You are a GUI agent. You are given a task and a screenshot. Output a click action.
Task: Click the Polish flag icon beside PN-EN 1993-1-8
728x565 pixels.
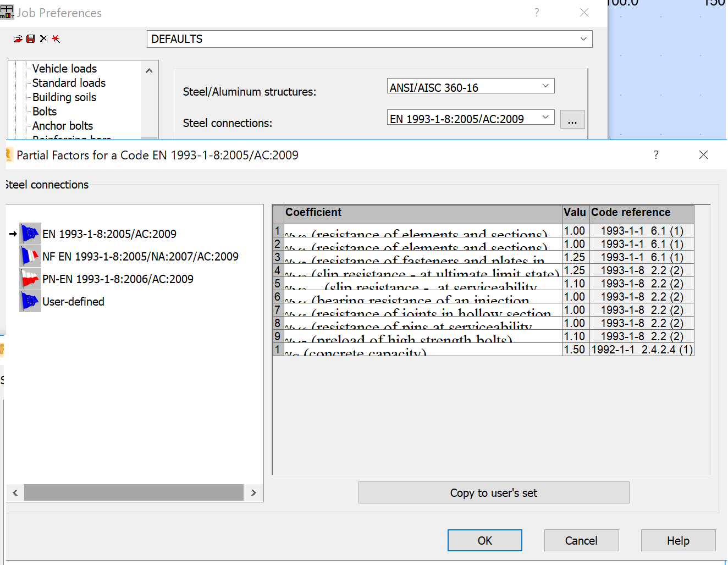[30, 279]
